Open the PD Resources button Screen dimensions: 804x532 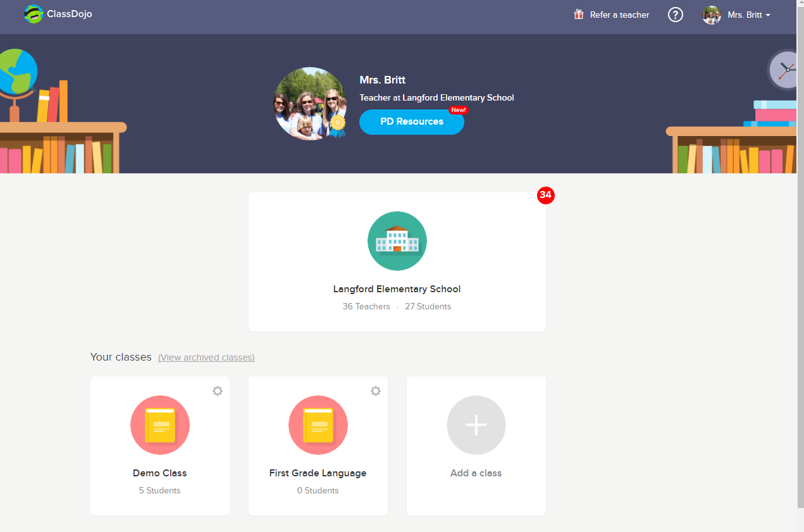coord(412,121)
